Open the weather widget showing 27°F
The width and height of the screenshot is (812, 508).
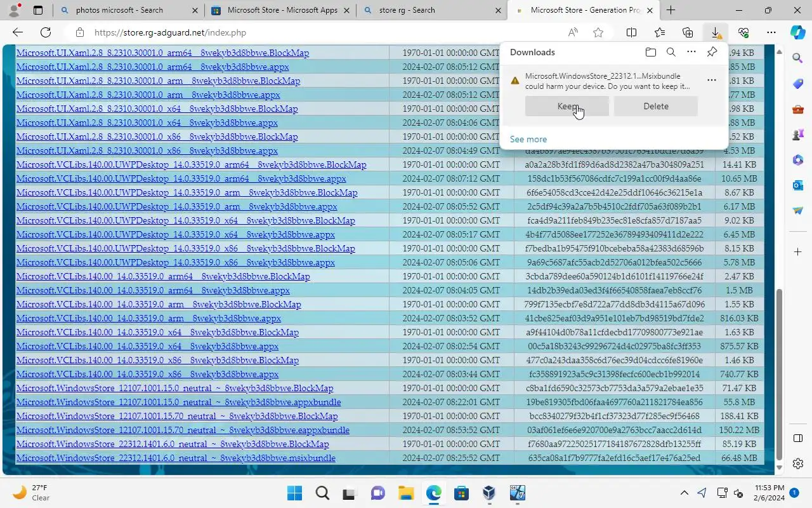32,493
